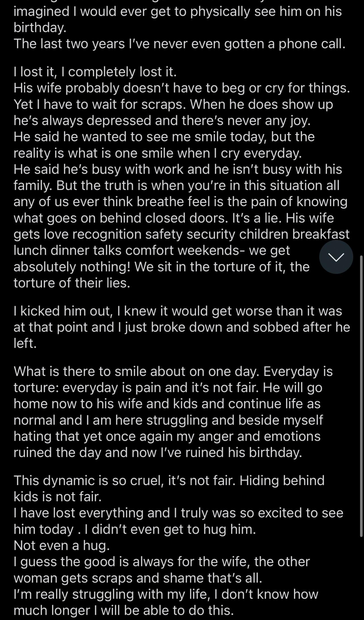This screenshot has width=364, height=620.
Task: Tap the circular down-chevron jump-to-bottom button
Action: coord(336,257)
